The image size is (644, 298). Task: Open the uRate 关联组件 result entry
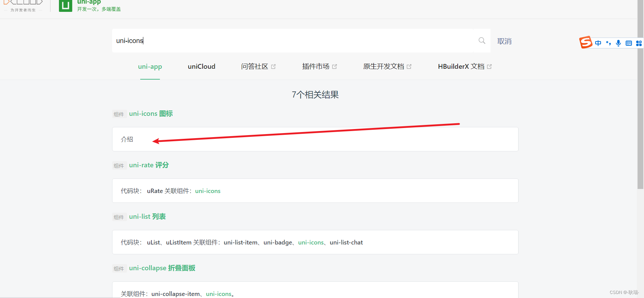coord(315,191)
